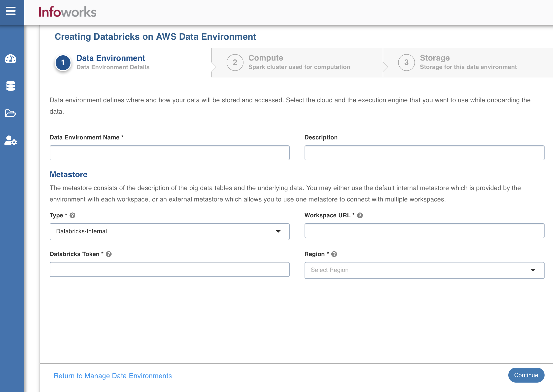The image size is (553, 392).
Task: Click the Infoworks logo
Action: (x=68, y=12)
